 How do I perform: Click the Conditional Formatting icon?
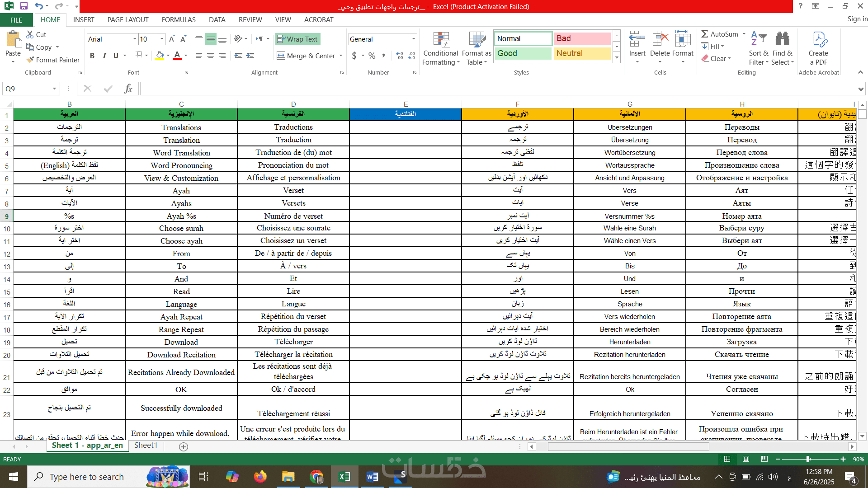click(x=441, y=41)
